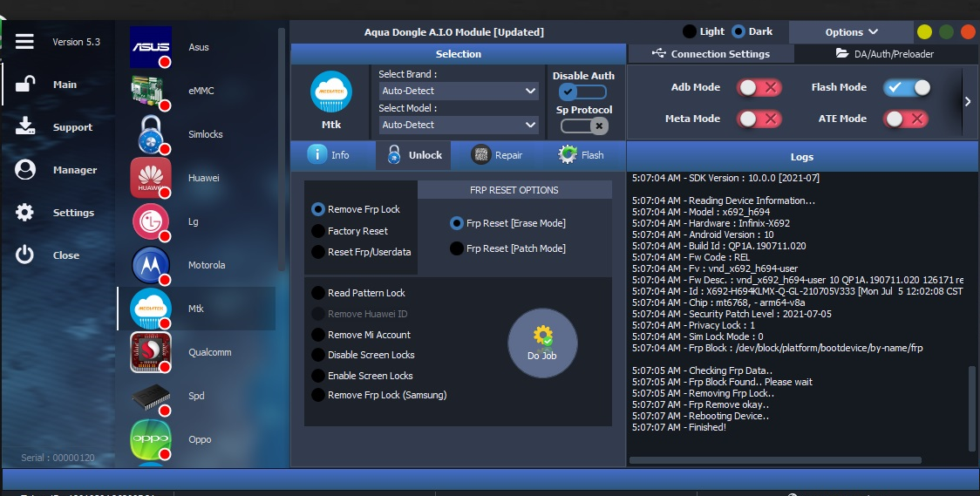
Task: Toggle the Sp Protocol switch
Action: (x=584, y=126)
